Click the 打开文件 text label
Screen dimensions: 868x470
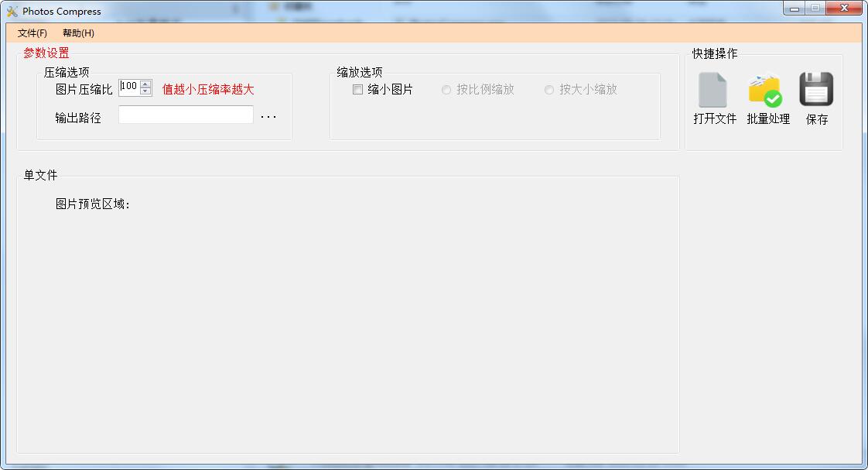(x=715, y=119)
